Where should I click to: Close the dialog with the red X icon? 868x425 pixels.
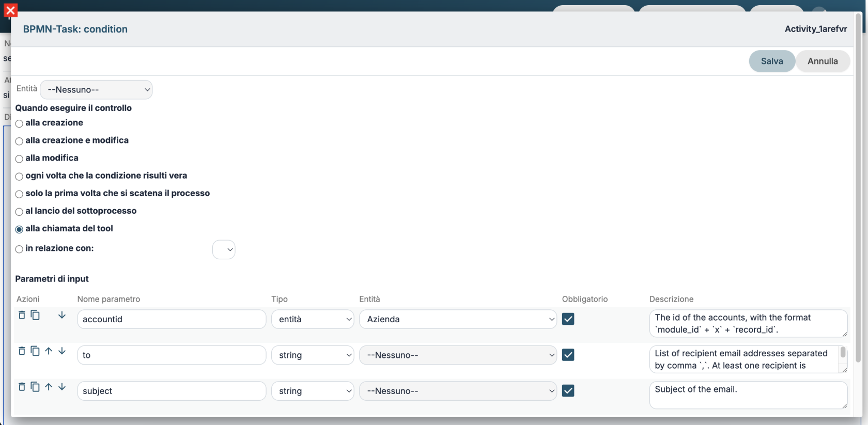pyautogui.click(x=10, y=10)
